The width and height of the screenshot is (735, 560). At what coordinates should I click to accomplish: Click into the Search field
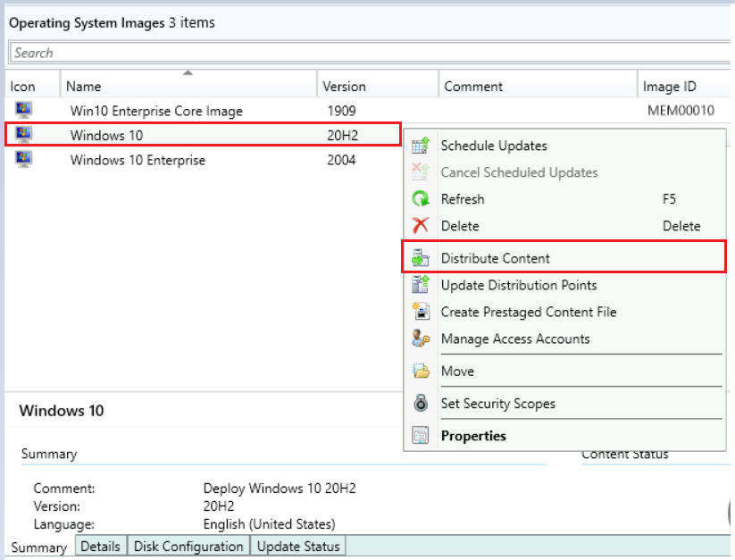(370, 53)
